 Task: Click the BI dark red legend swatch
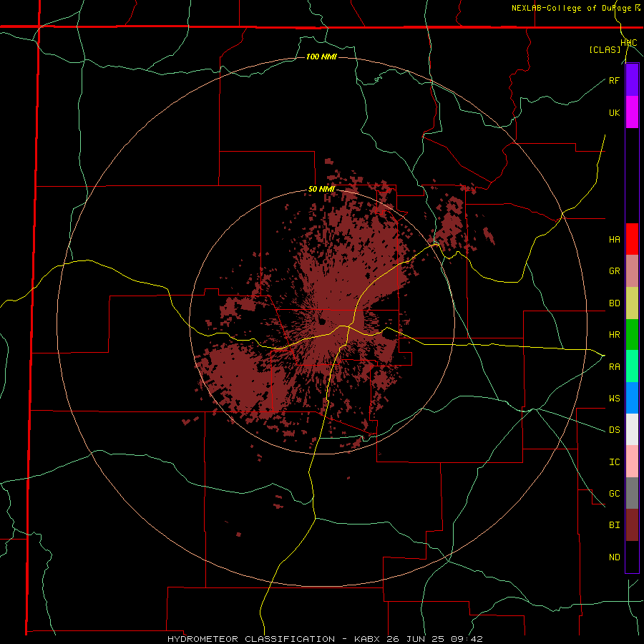(x=632, y=525)
